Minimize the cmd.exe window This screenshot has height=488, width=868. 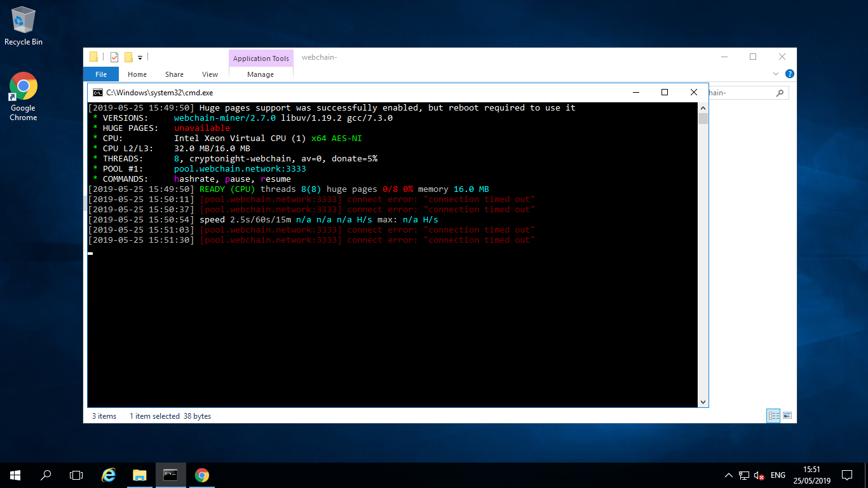(635, 92)
